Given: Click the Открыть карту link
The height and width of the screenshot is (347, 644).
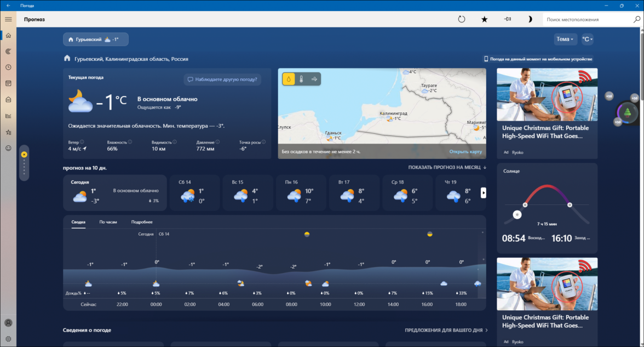Looking at the screenshot, I should click(465, 151).
